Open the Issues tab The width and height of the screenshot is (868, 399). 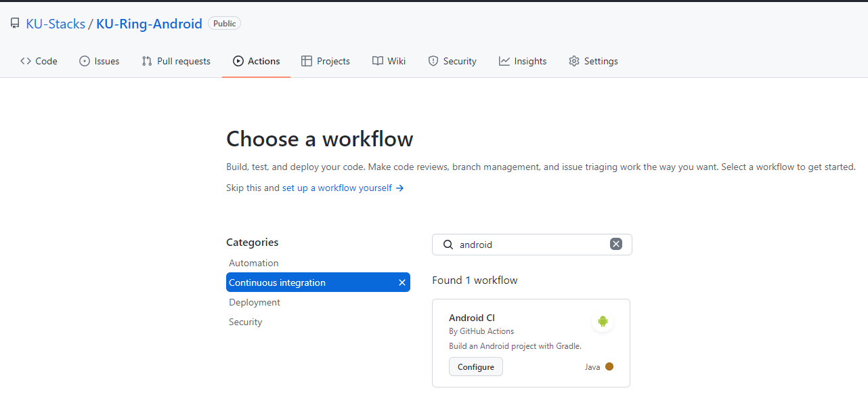(x=100, y=61)
